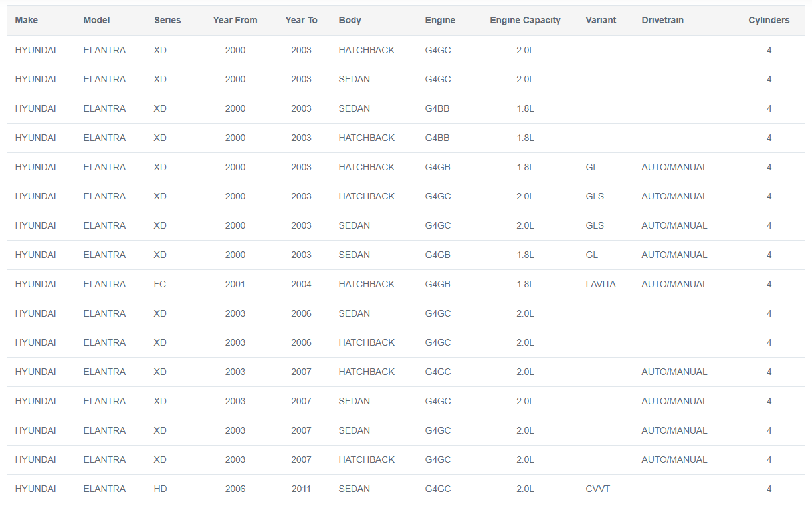Click the Year From column header
Viewport: 812px width, 524px height.
235,20
